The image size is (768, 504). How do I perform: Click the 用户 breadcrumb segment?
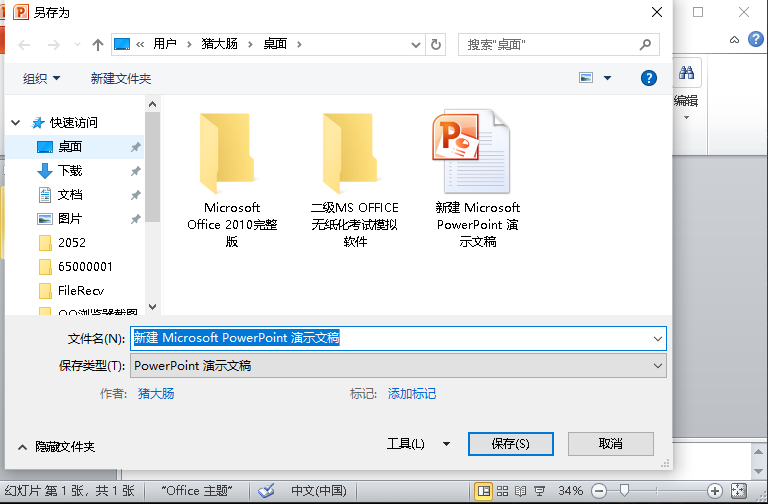pyautogui.click(x=165, y=44)
